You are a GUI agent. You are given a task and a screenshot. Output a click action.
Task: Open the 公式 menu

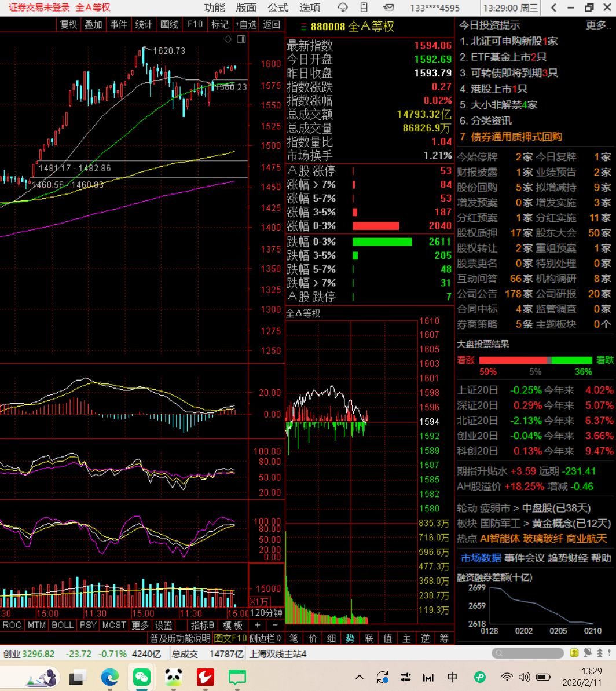(x=278, y=8)
